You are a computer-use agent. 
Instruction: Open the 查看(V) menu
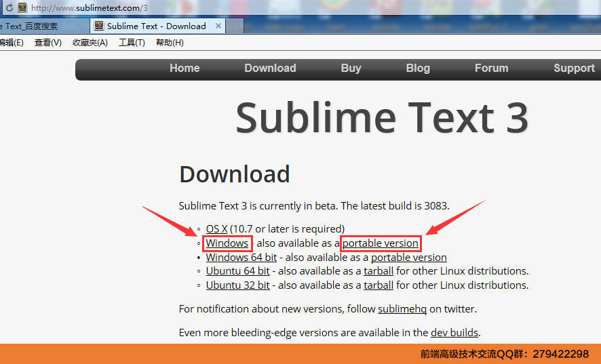pyautogui.click(x=48, y=43)
